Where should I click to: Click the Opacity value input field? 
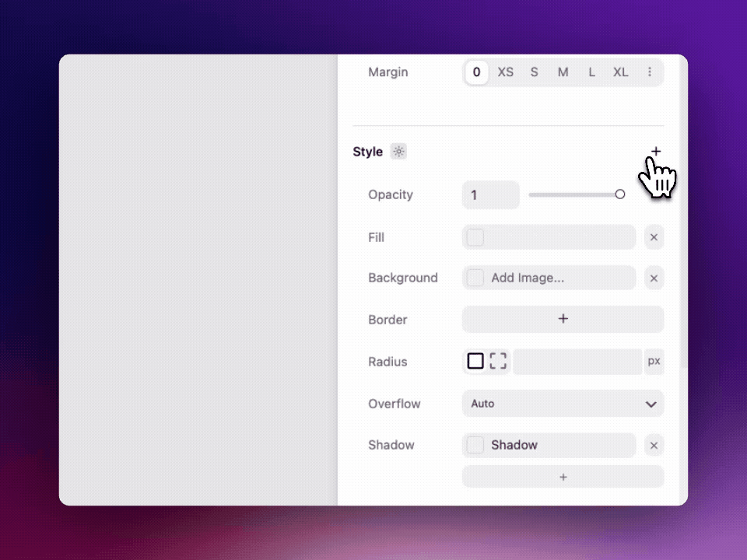(x=490, y=194)
